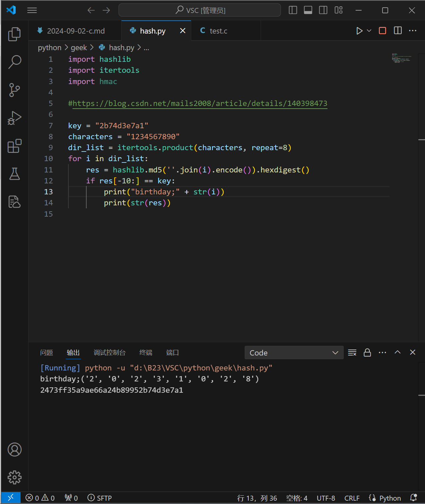This screenshot has width=425, height=504.
Task: Select the Source Control icon
Action: coord(14,90)
